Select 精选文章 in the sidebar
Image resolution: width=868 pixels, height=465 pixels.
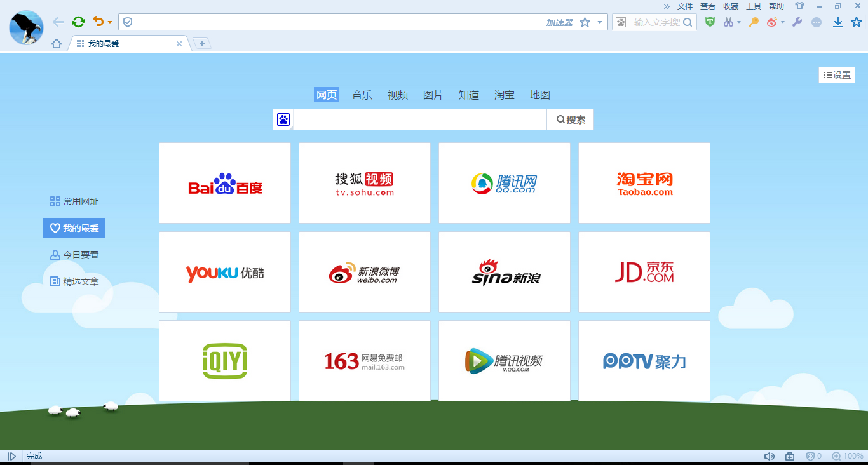pos(74,281)
